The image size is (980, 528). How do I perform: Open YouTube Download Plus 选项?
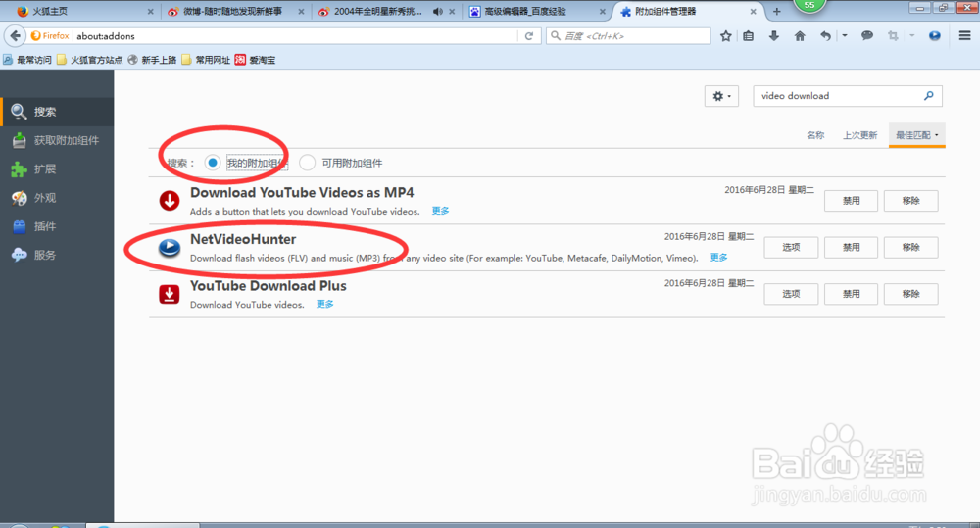791,294
